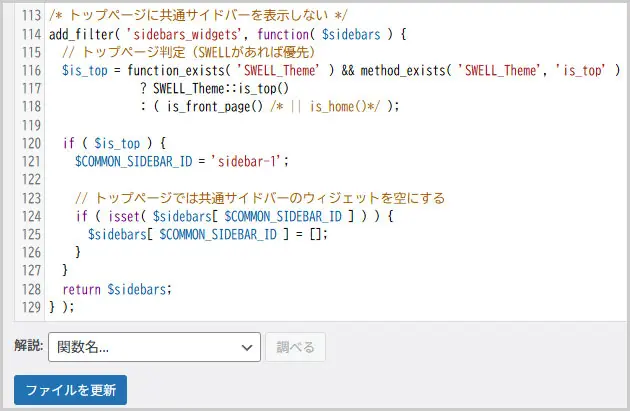Click add_filter on line 114

click(82, 35)
